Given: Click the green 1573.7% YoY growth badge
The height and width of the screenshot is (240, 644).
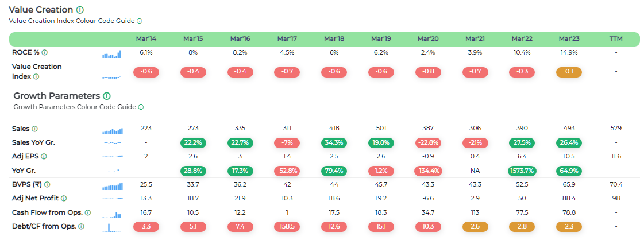Looking at the screenshot, I should coord(522,171).
